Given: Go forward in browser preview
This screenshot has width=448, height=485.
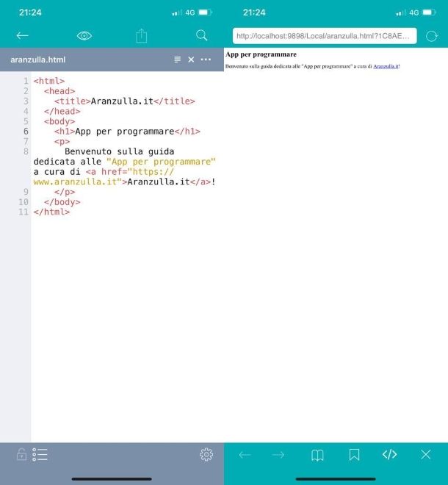Looking at the screenshot, I should pos(278,455).
